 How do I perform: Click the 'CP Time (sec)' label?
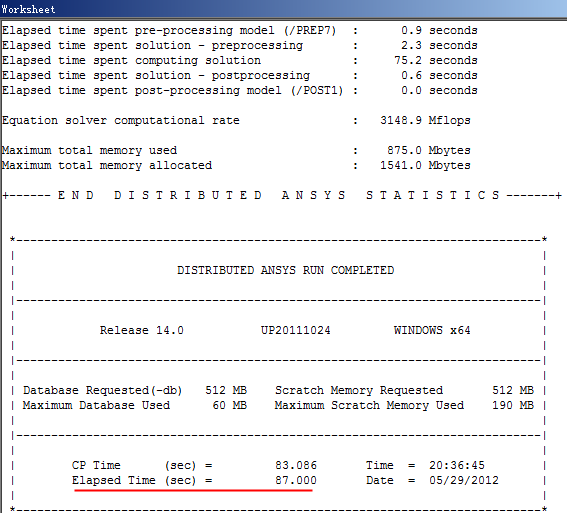[134, 465]
